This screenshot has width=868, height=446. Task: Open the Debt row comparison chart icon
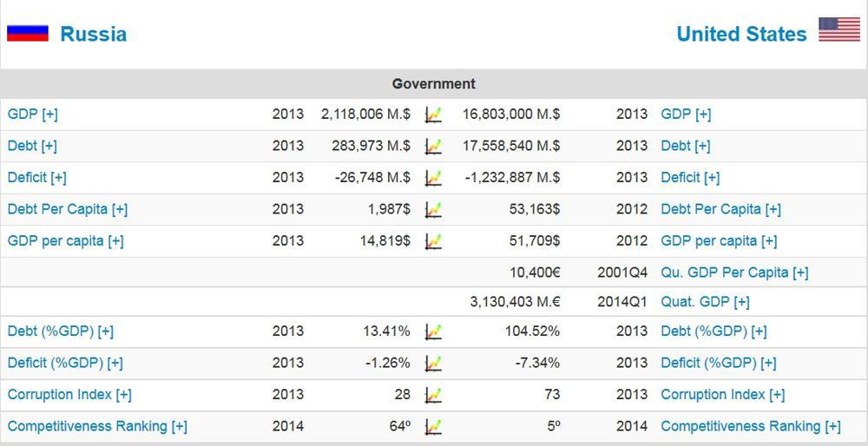433,147
